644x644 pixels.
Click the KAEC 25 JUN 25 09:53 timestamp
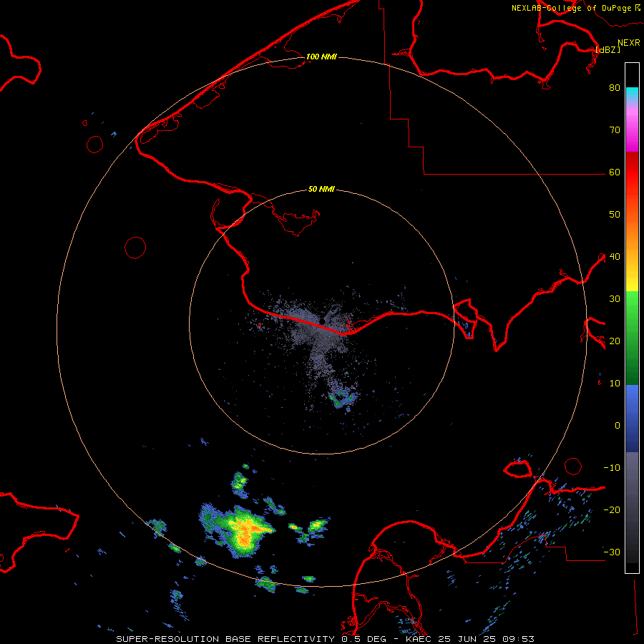click(470, 639)
